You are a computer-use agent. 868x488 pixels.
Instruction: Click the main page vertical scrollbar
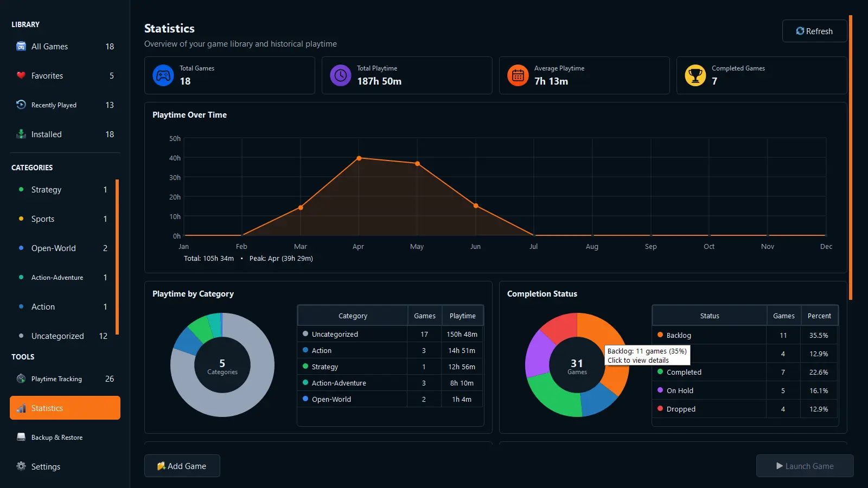851,157
